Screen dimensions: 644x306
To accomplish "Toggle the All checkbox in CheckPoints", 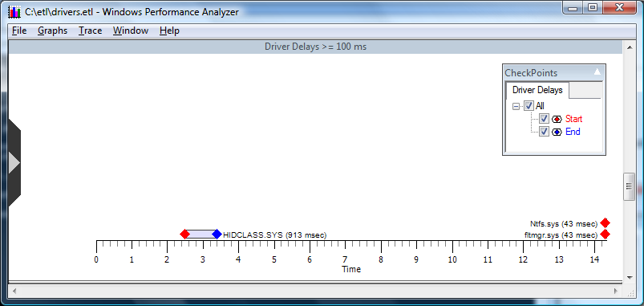I will pyautogui.click(x=529, y=106).
